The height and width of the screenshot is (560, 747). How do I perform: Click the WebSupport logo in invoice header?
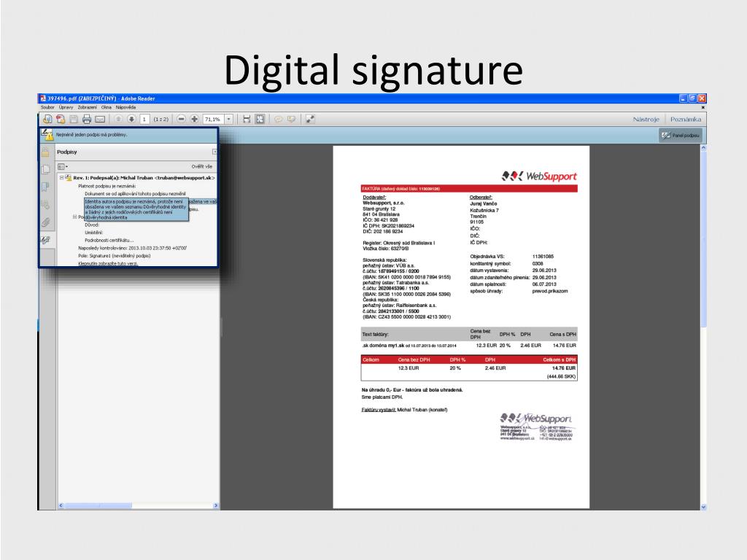[x=539, y=176]
